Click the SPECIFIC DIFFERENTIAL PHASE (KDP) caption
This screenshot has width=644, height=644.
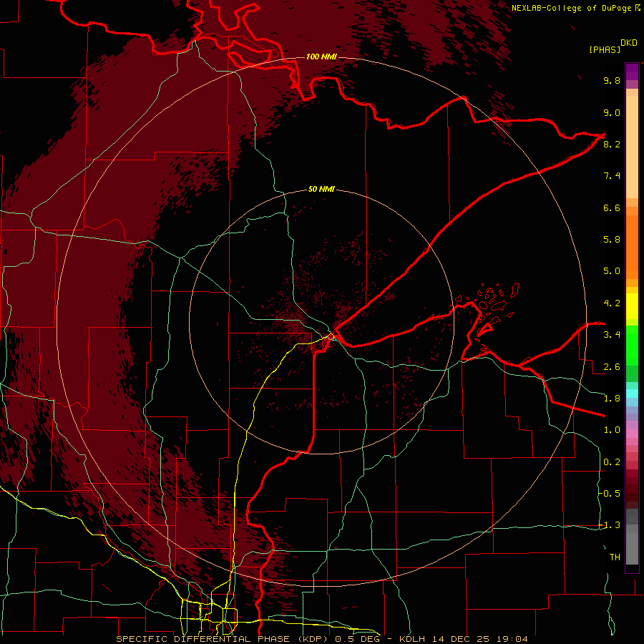[x=223, y=639]
